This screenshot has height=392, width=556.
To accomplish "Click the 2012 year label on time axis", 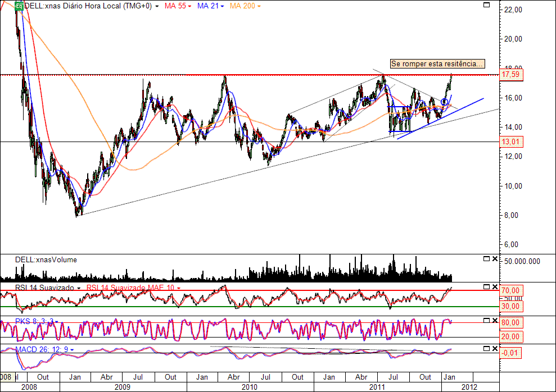I will click(469, 387).
